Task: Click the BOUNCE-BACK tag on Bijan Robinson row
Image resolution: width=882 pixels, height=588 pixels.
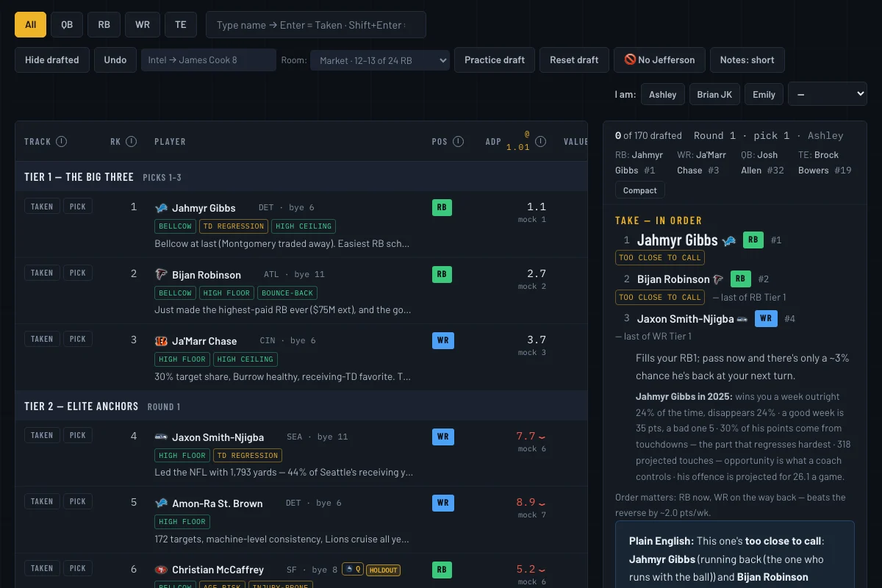Action: [x=287, y=293]
